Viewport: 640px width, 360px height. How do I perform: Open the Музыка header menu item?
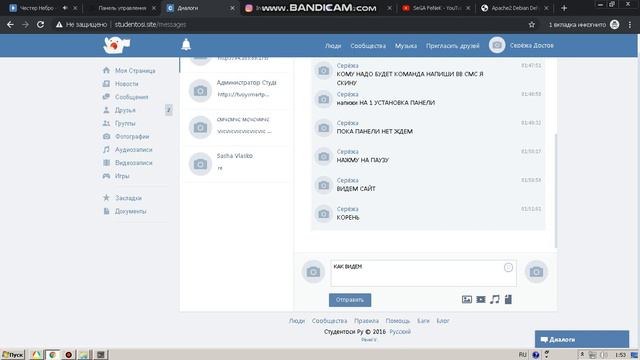tap(406, 46)
